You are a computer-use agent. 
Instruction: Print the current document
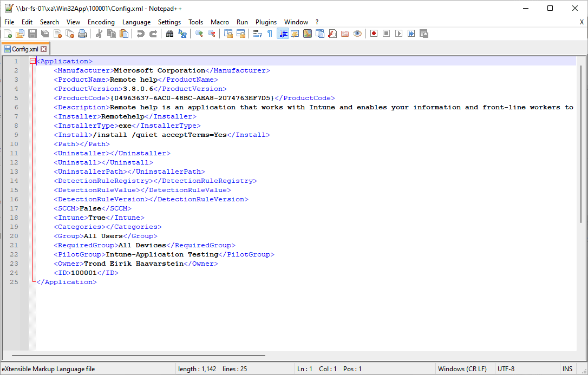pyautogui.click(x=82, y=33)
